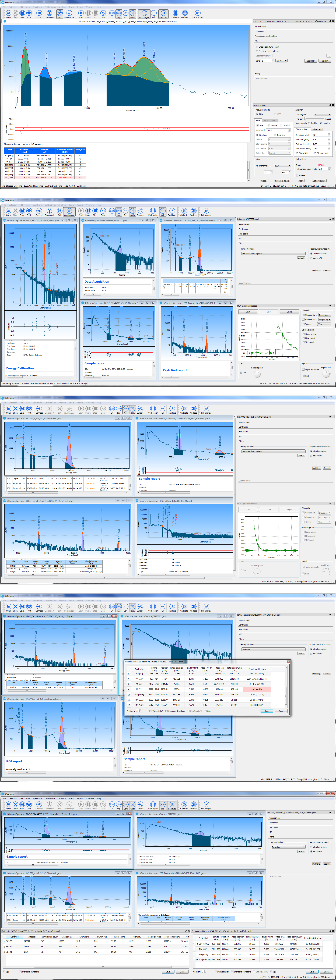The image size is (336, 980).
Task: Click the Set icon in Device settings window toolbar
Action: click(x=59, y=14)
